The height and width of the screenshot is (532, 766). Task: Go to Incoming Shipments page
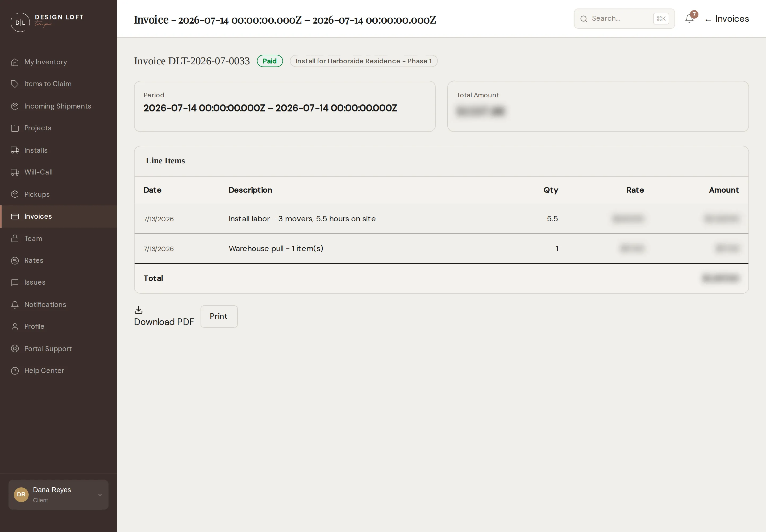point(58,106)
